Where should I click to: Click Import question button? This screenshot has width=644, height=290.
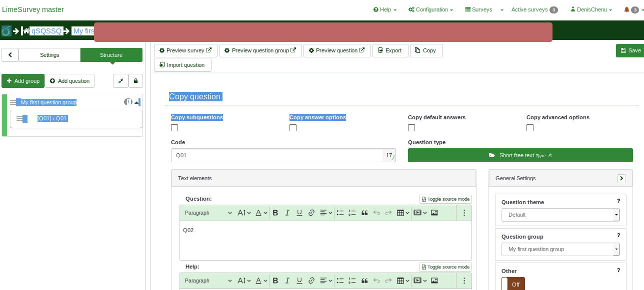coord(182,65)
